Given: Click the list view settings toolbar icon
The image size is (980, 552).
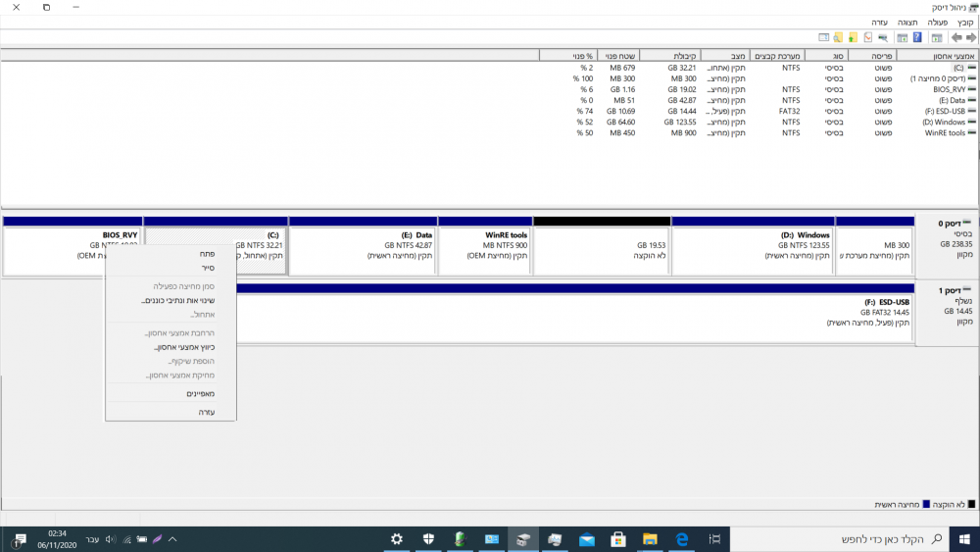Looking at the screenshot, I should click(823, 37).
